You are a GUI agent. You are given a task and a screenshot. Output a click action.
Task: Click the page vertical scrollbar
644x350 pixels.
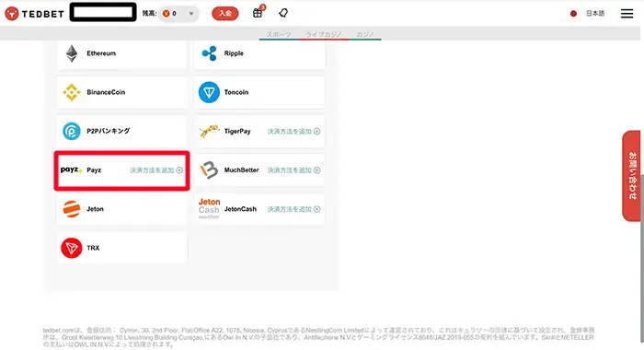pos(642,259)
